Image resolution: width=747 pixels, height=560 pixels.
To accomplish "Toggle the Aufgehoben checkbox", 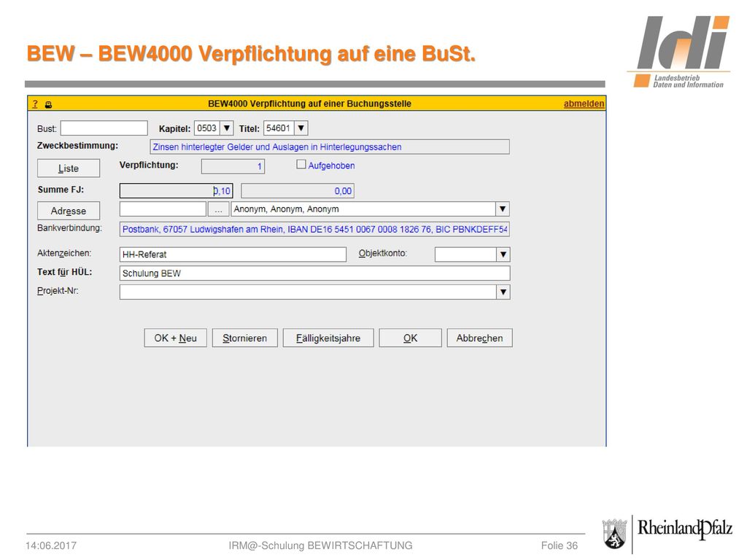I will 301,164.
